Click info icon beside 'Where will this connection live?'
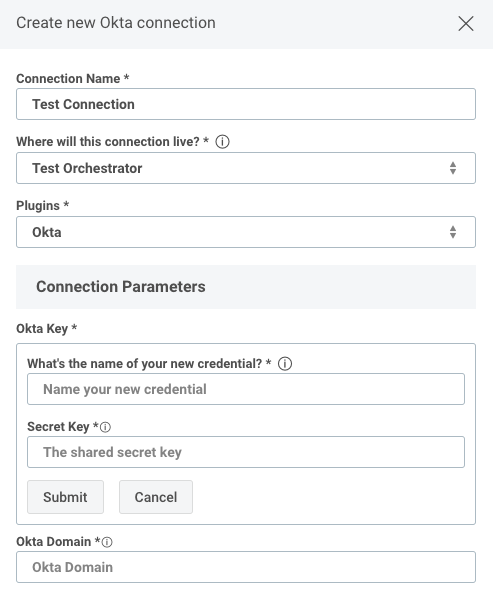This screenshot has height=608, width=493. [x=222, y=142]
